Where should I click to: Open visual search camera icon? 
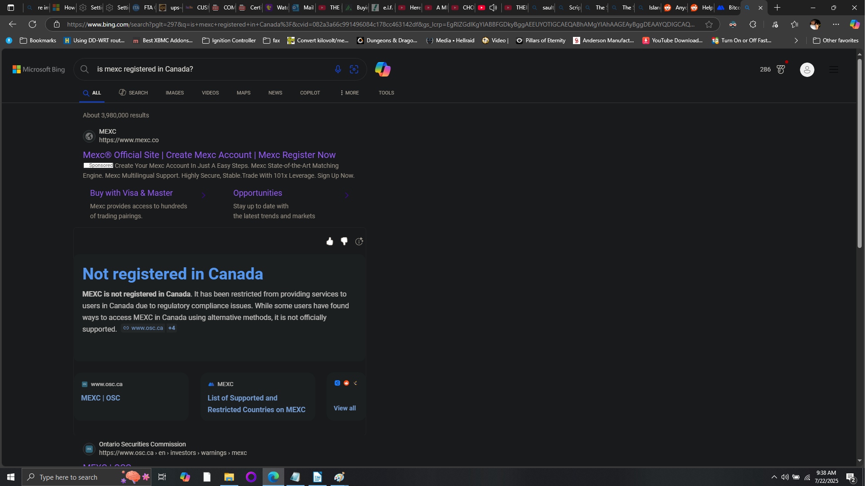[x=354, y=69]
